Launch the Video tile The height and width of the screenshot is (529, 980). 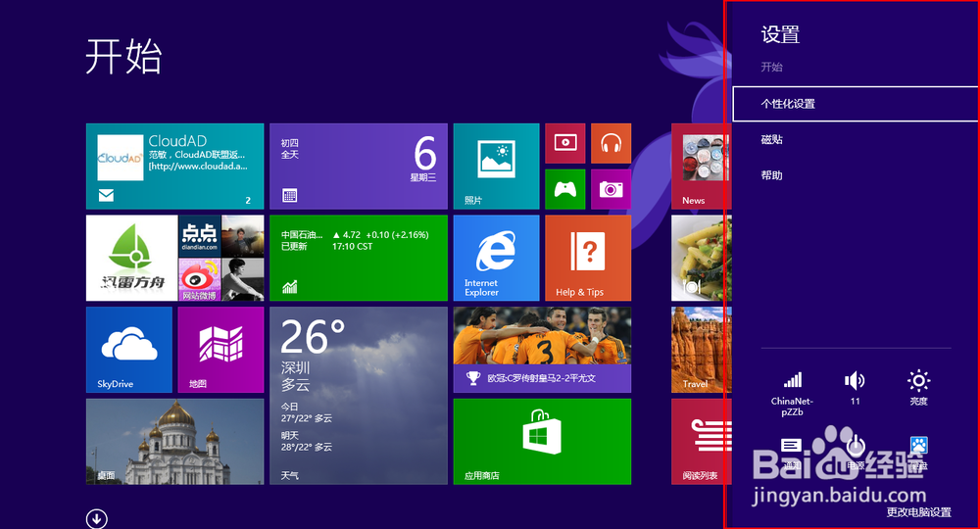(x=565, y=143)
